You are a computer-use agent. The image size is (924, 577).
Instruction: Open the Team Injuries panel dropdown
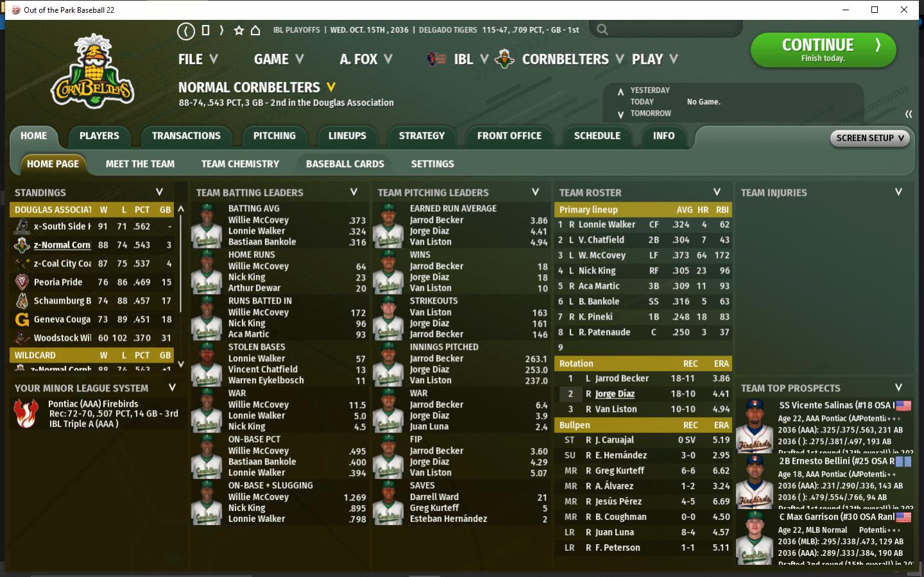click(x=898, y=192)
